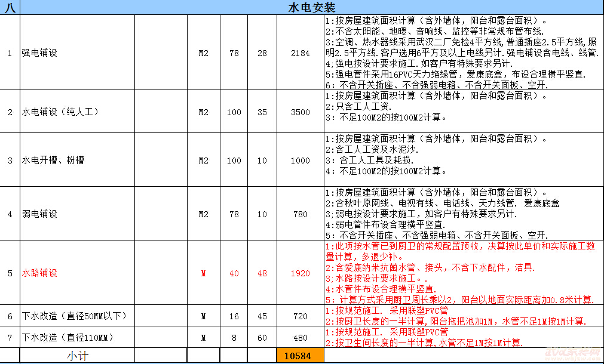Select the red 10584 subtotal value

[299, 356]
